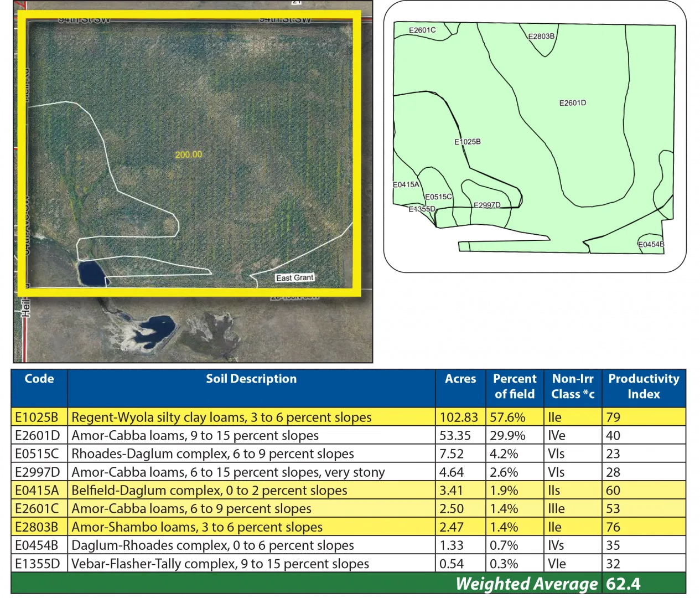Screen dimensions: 700x598
Task: Click the E2601D label on soil map
Action: pyautogui.click(x=572, y=103)
